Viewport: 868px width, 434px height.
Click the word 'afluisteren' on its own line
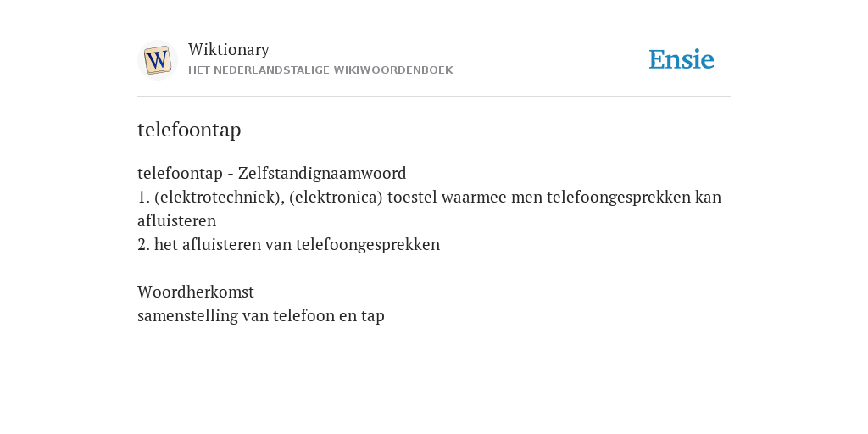pyautogui.click(x=176, y=221)
